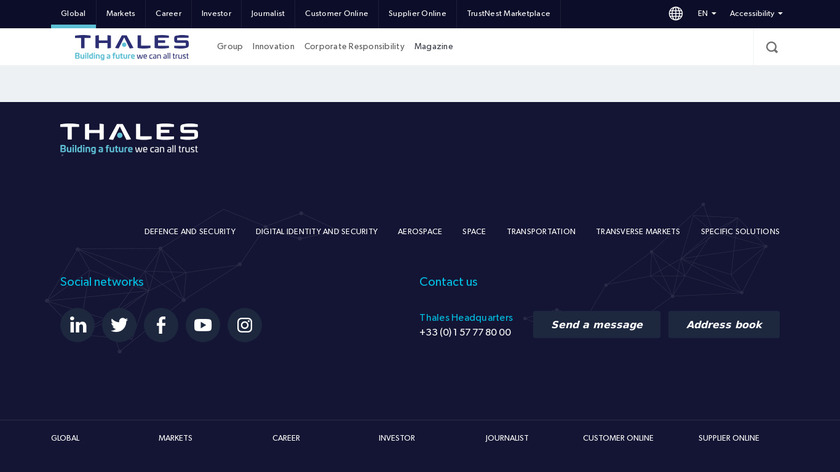Click the globe icon in top bar
Image resolution: width=840 pixels, height=472 pixels.
point(676,14)
